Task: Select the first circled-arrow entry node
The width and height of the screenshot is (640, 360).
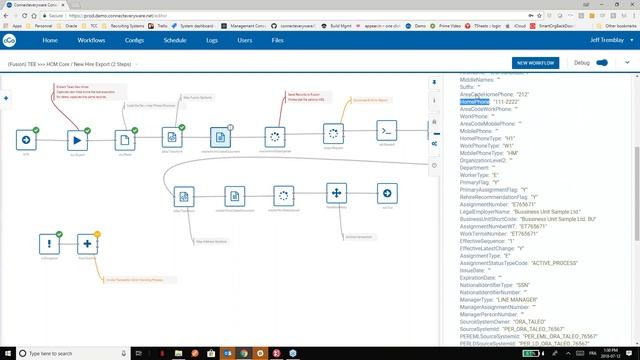Action: (26, 140)
